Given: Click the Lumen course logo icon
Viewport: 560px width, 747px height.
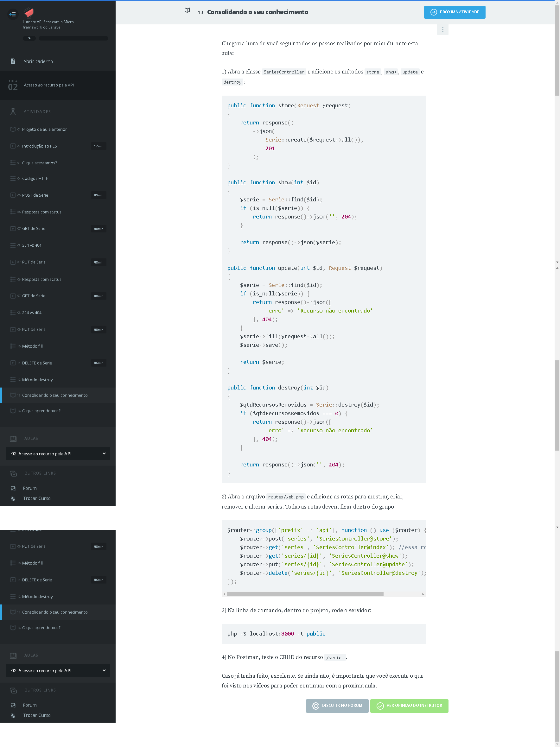Looking at the screenshot, I should 29,13.
